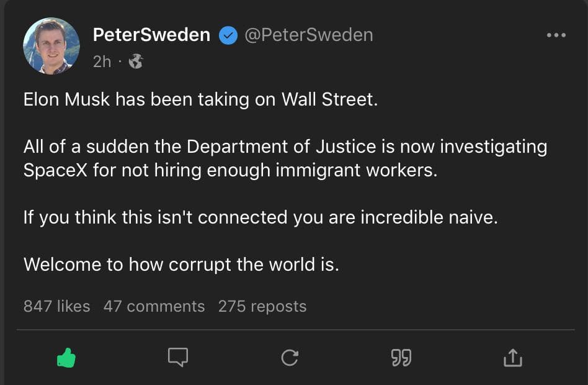
Task: Like the post with the thumbs-up icon
Action: pos(66,357)
